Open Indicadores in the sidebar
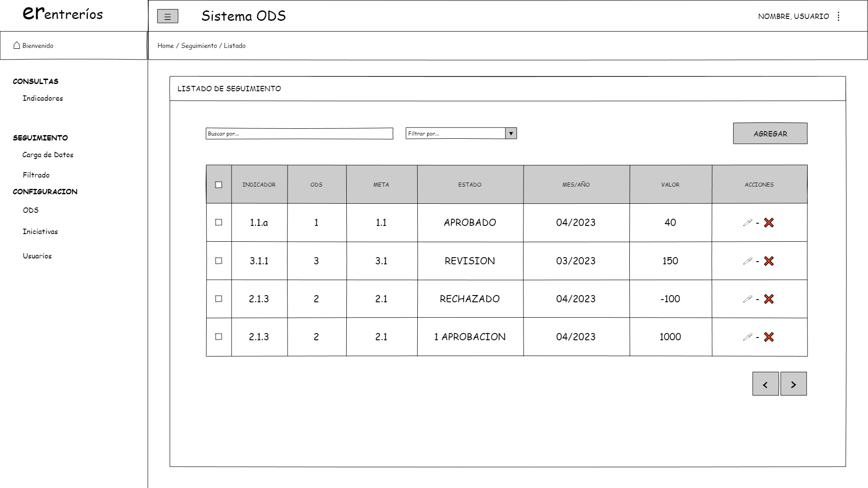868x488 pixels. (43, 99)
